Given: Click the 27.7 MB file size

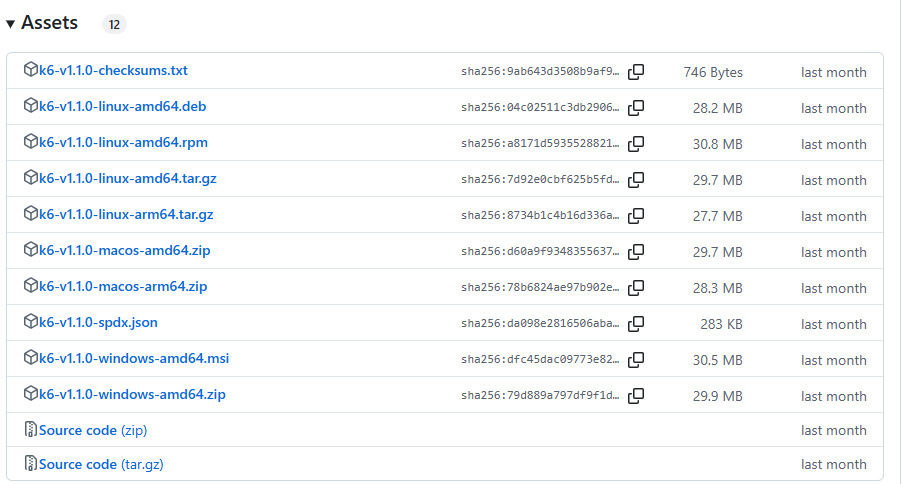Looking at the screenshot, I should click(x=718, y=216).
